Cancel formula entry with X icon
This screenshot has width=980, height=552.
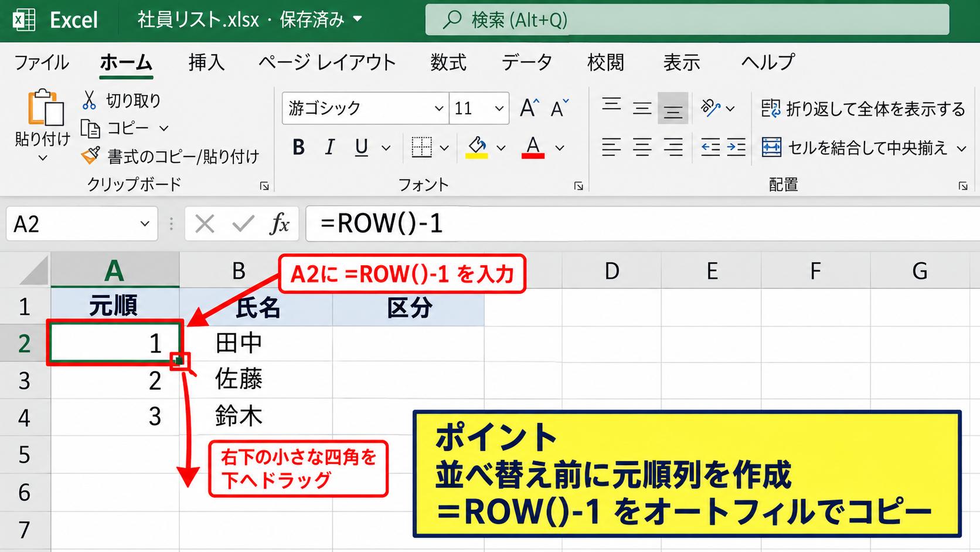click(205, 224)
